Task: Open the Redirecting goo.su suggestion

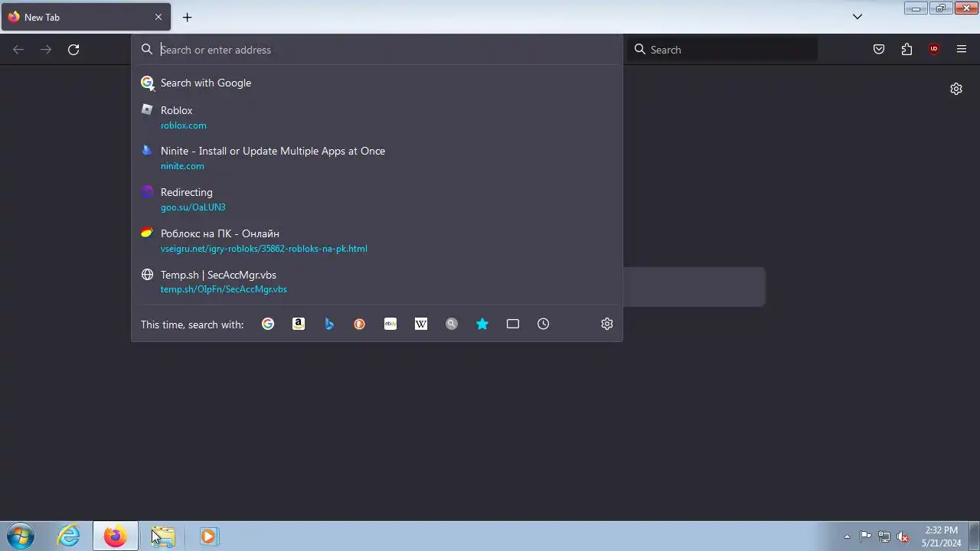Action: pyautogui.click(x=377, y=199)
